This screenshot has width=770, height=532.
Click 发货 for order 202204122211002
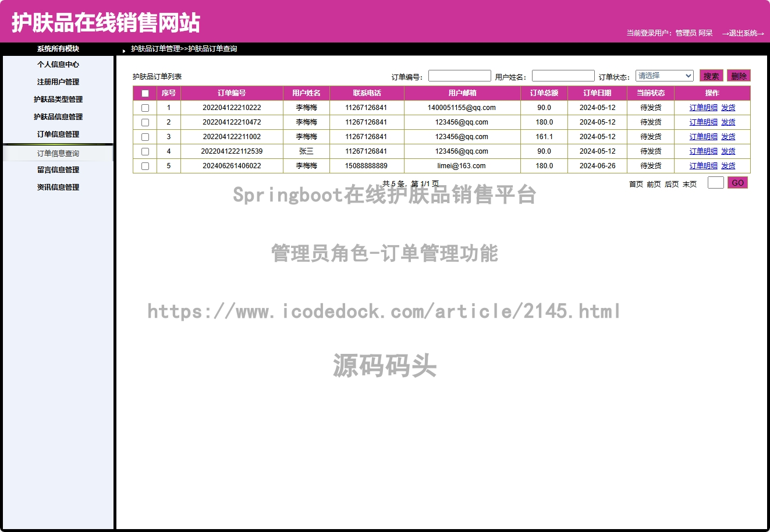pyautogui.click(x=728, y=137)
